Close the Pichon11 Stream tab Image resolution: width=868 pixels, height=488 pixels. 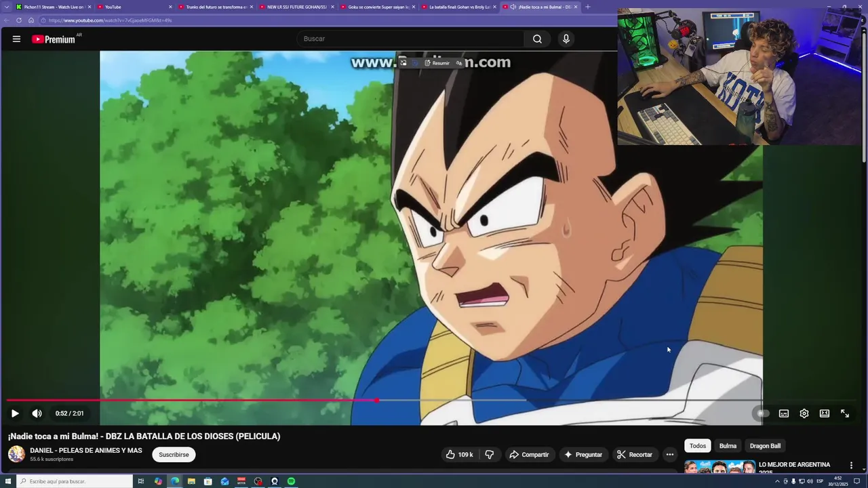[89, 7]
